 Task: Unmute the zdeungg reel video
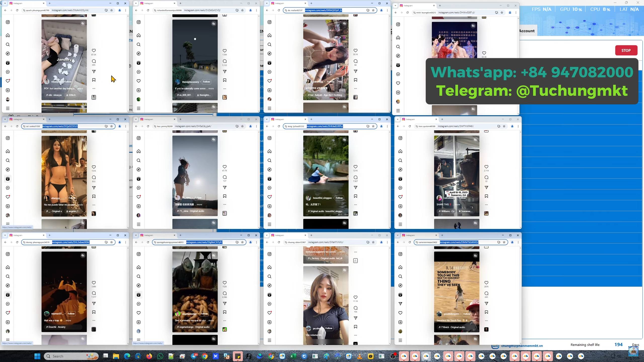pos(345,24)
